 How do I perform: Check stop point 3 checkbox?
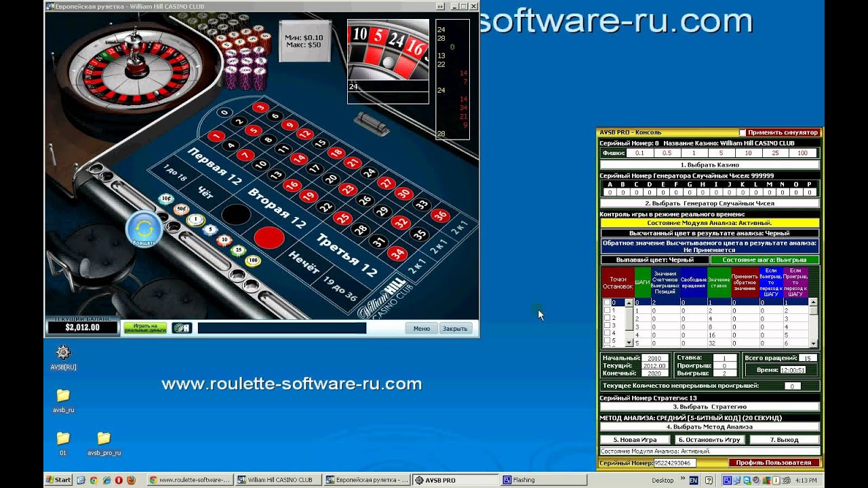coord(608,325)
